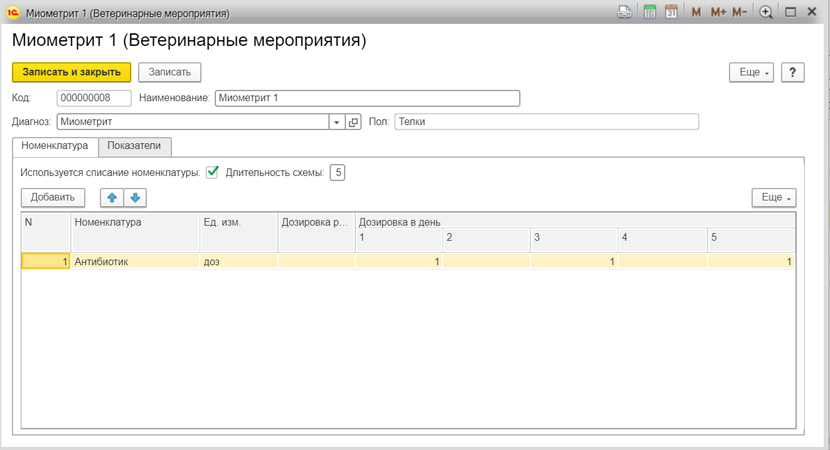Open the top Еще dropdown menu
The image size is (830, 450).
751,73
